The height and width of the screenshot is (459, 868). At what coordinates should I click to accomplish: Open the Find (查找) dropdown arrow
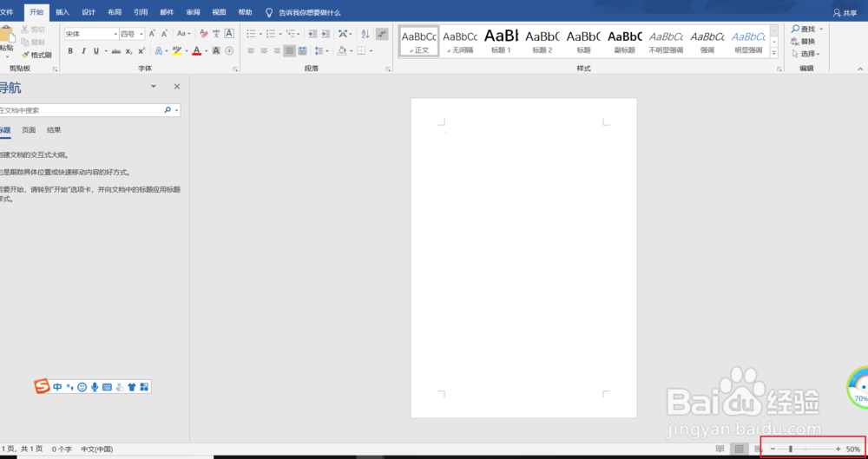pos(821,29)
